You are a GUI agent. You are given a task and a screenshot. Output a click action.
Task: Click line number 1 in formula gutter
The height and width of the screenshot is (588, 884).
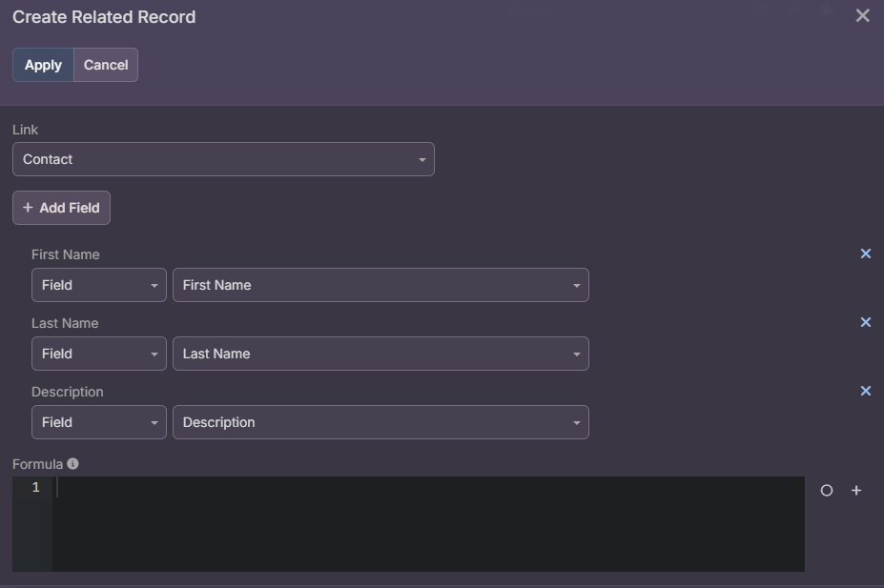point(36,488)
